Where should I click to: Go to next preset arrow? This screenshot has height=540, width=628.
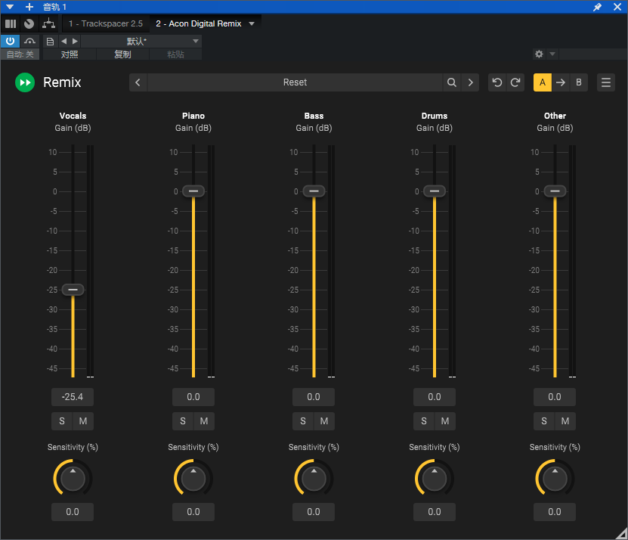470,83
